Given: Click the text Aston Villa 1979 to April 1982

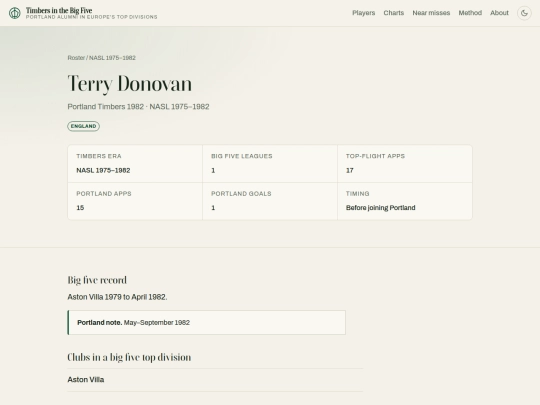Looking at the screenshot, I should 117,297.
